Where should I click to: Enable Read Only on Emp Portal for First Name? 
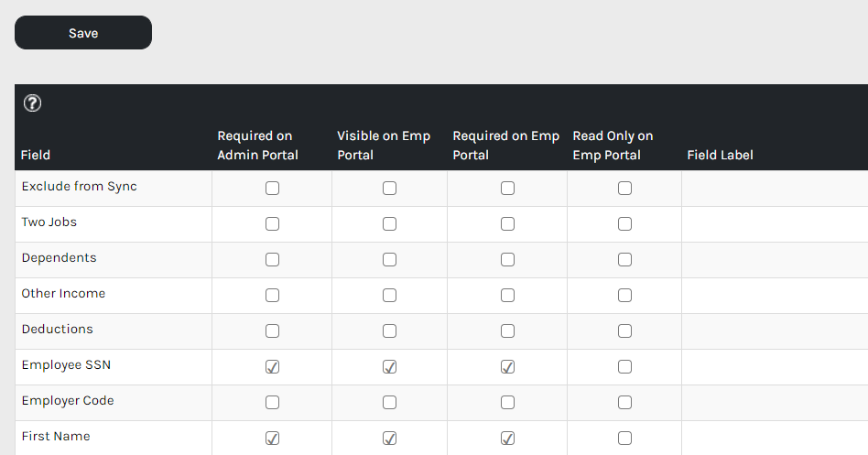tap(624, 439)
